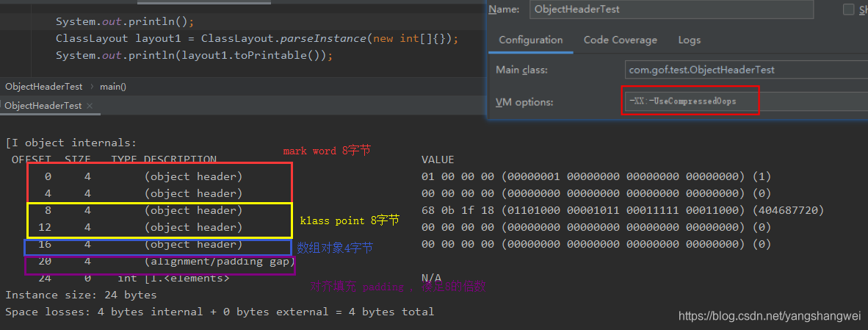The height and width of the screenshot is (330, 868).
Task: Click the ObjectHeaderTest breadcrumb in the editor
Action: coord(43,87)
